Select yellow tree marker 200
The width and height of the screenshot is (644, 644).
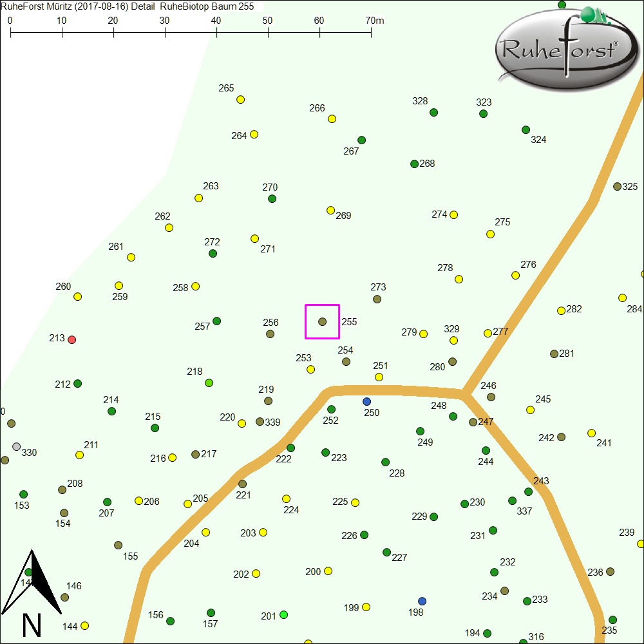(x=328, y=571)
